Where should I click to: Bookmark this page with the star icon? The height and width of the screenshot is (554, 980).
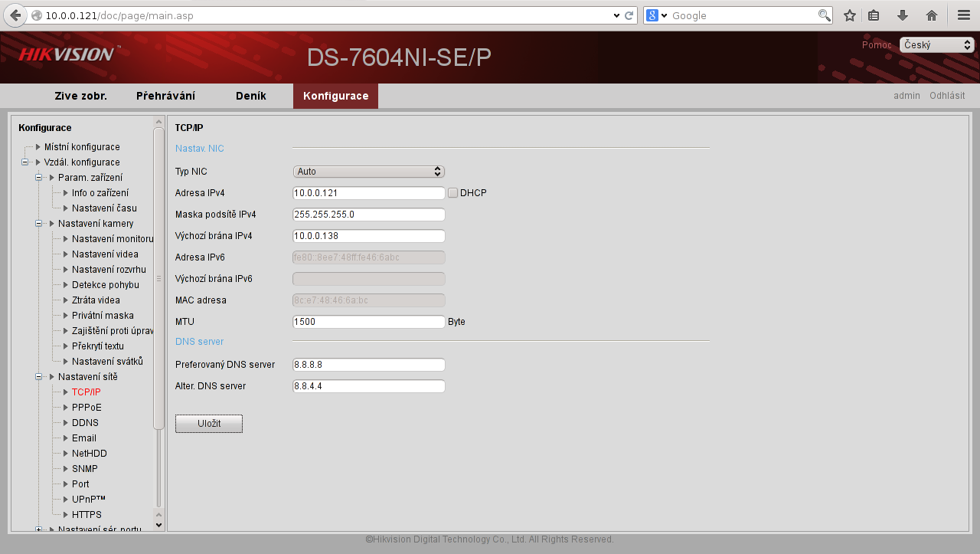(x=849, y=15)
